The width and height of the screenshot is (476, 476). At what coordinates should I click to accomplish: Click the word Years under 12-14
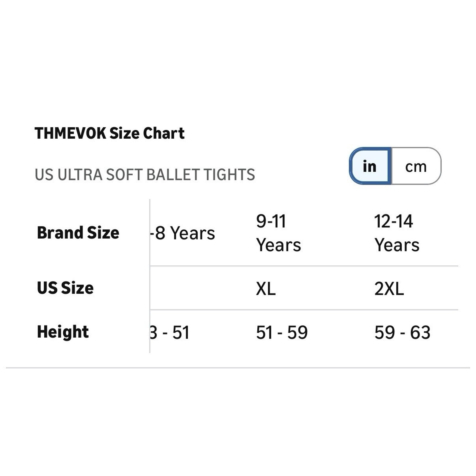pyautogui.click(x=397, y=245)
